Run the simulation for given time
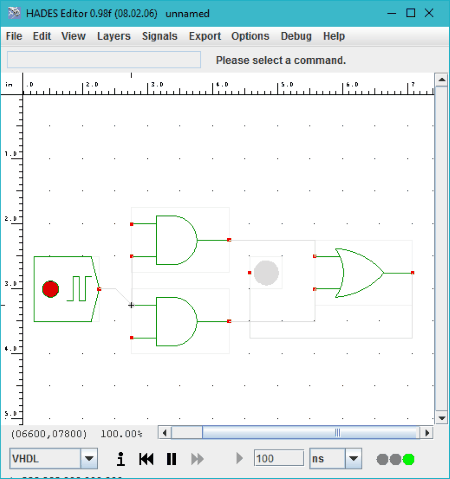The image size is (450, 479). tap(239, 458)
